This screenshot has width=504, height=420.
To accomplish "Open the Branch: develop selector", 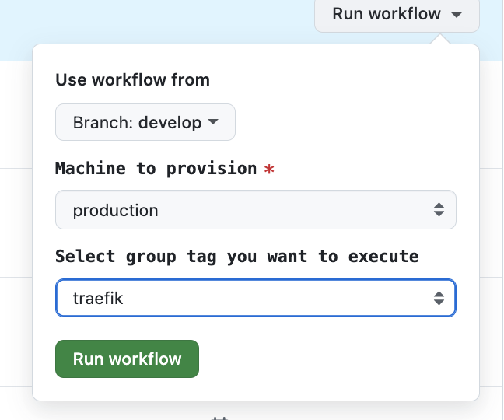I will click(145, 123).
